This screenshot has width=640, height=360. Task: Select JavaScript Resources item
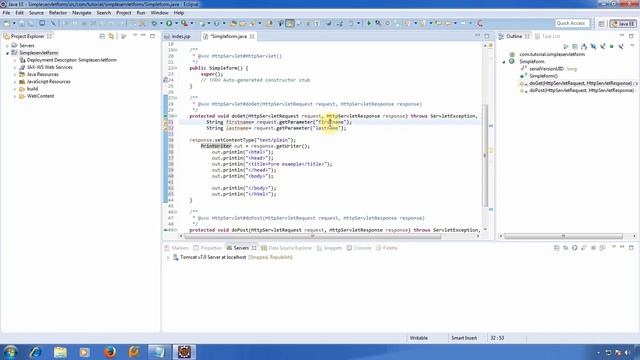[x=49, y=82]
